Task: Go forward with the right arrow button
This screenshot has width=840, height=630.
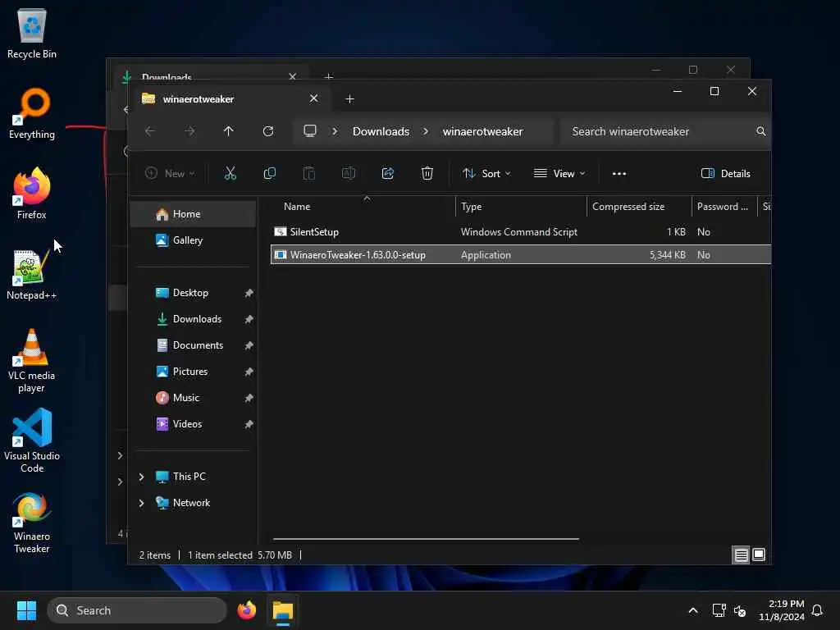Action: [189, 131]
